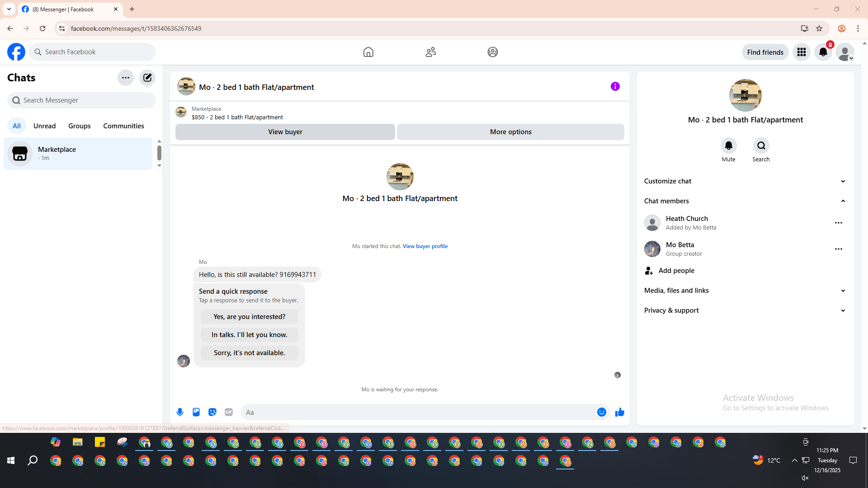Open the Marketplace listing banner title
This screenshot has height=488, width=868.
237,117
